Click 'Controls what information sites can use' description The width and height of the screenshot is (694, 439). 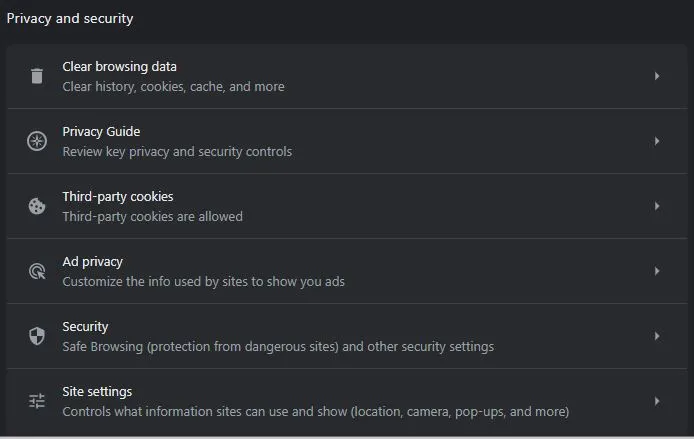tap(316, 412)
